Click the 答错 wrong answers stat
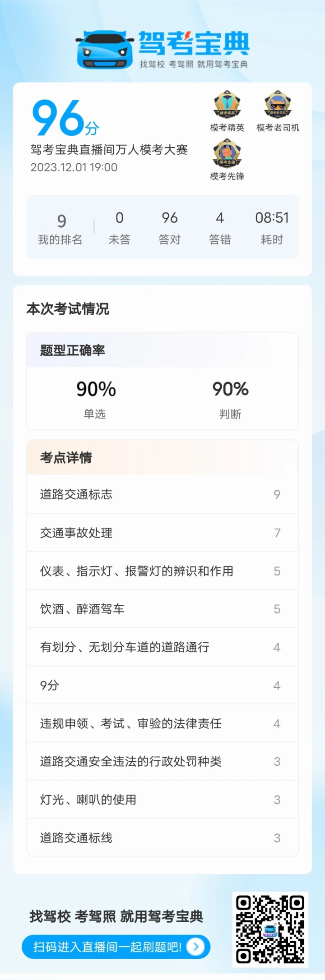 pyautogui.click(x=220, y=228)
